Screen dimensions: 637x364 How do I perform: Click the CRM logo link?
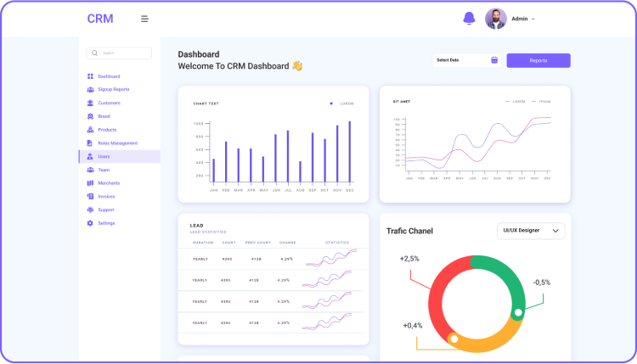[99, 19]
